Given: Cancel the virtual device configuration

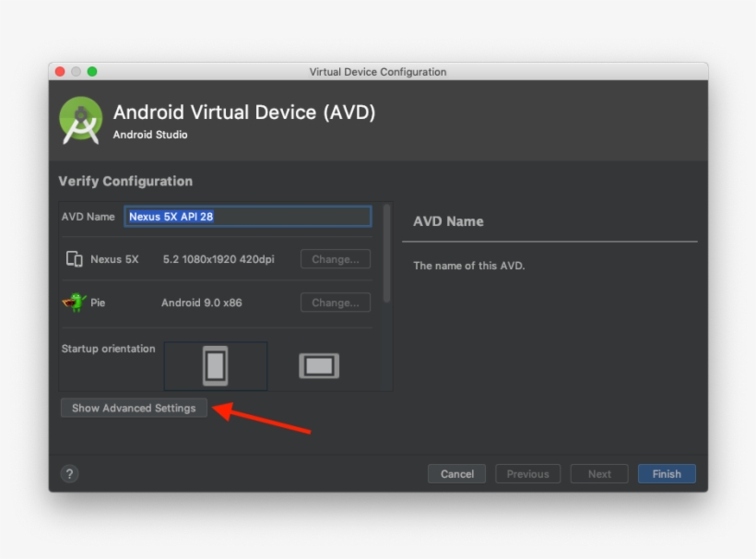Looking at the screenshot, I should click(456, 474).
